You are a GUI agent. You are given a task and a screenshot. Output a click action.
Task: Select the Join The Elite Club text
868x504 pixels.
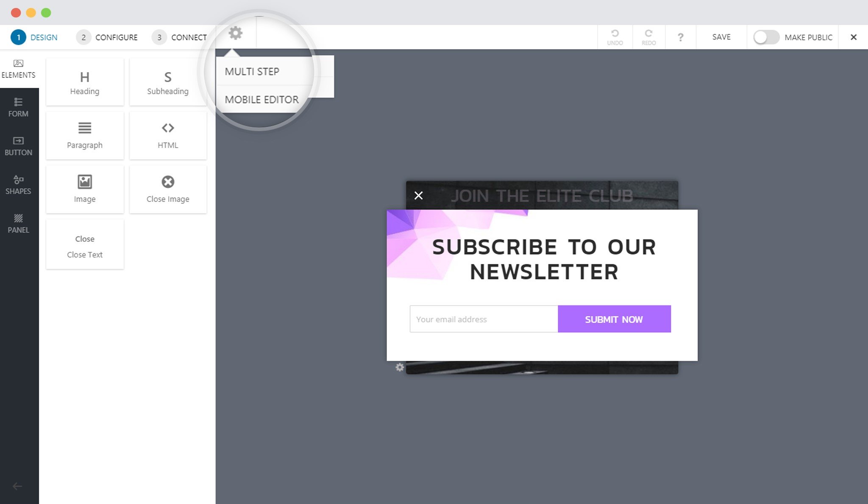coord(542,196)
